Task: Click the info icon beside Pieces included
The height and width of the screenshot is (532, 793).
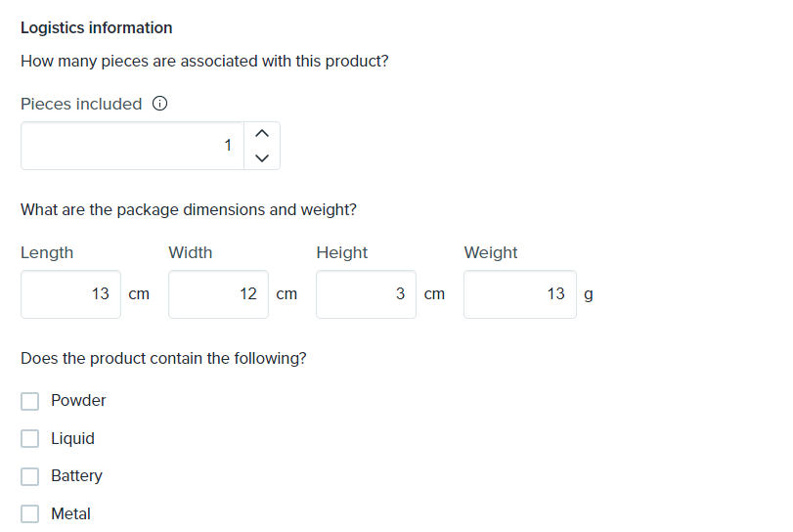Action: pos(160,105)
